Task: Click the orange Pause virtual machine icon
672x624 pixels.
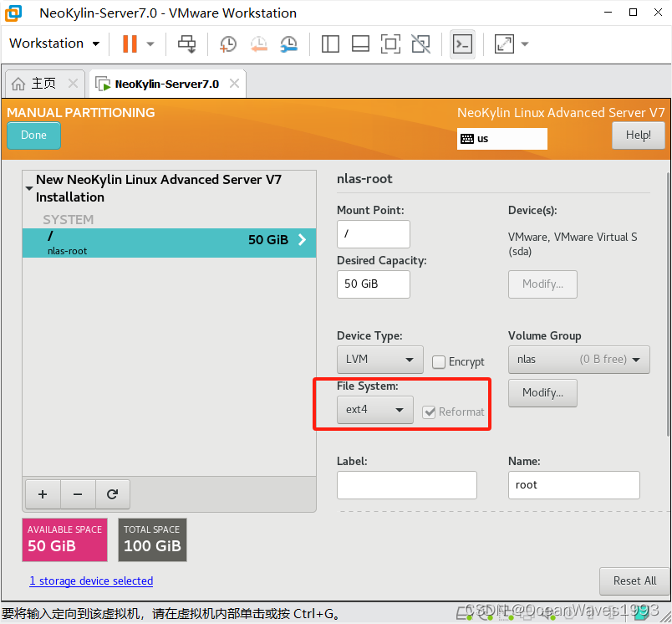Action: 130,43
